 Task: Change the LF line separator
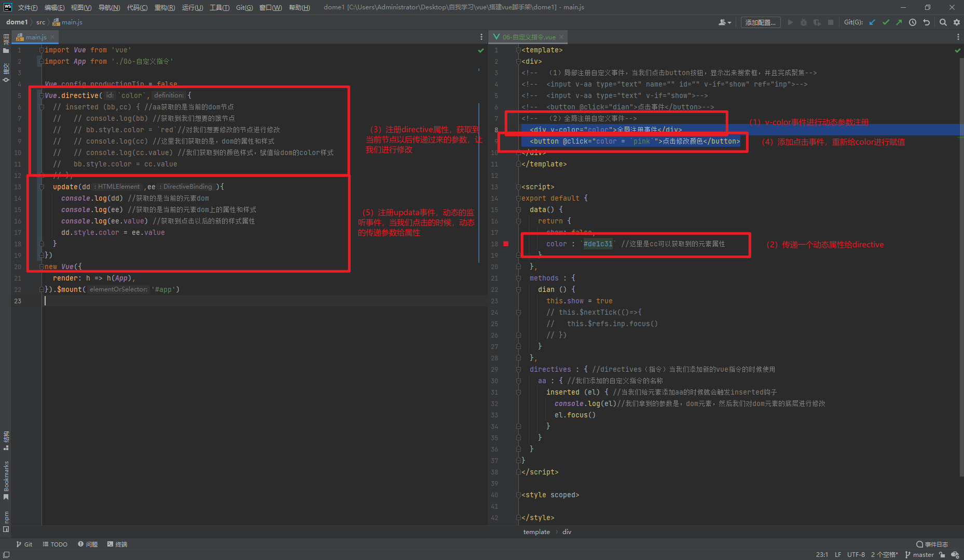point(838,555)
